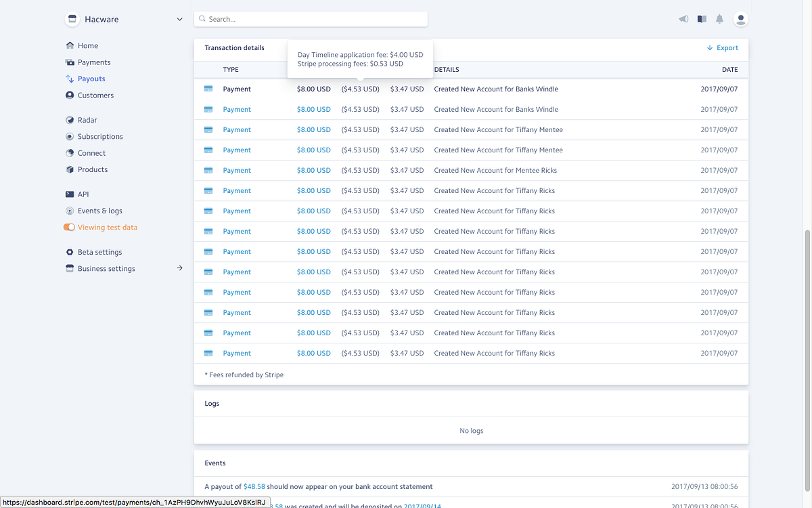Click the Payouts arrows icon

(x=70, y=79)
